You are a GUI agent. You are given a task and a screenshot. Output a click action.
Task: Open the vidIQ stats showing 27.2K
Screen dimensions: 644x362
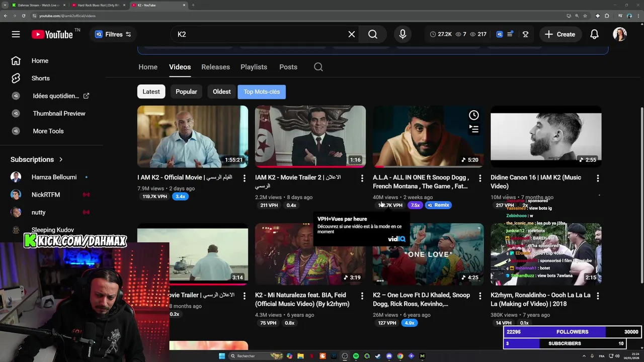coord(441,34)
